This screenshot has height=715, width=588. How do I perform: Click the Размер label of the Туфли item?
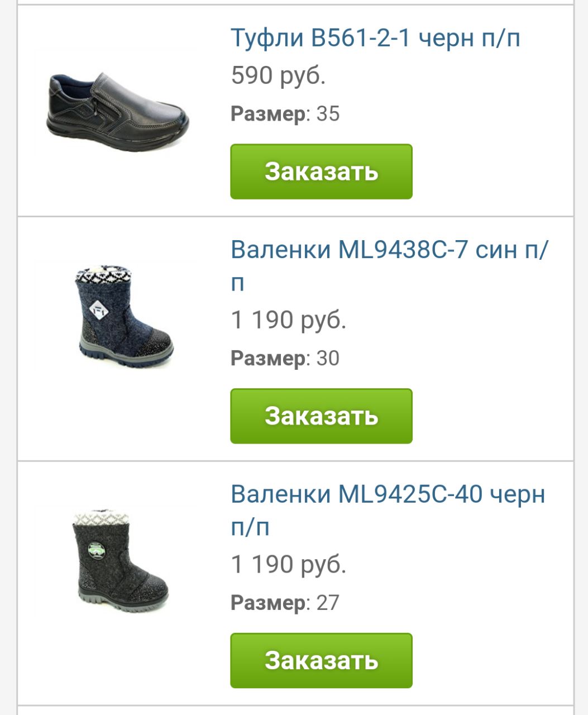point(269,114)
